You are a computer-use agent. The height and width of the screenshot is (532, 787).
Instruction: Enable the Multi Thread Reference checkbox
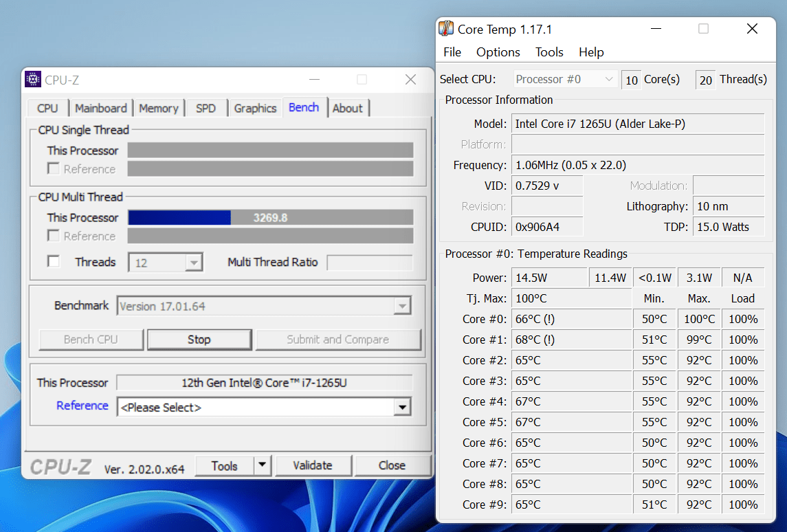tap(53, 235)
